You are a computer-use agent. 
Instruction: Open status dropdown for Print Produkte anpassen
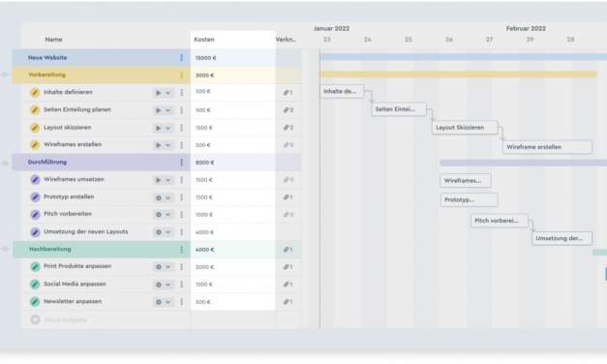click(163, 267)
